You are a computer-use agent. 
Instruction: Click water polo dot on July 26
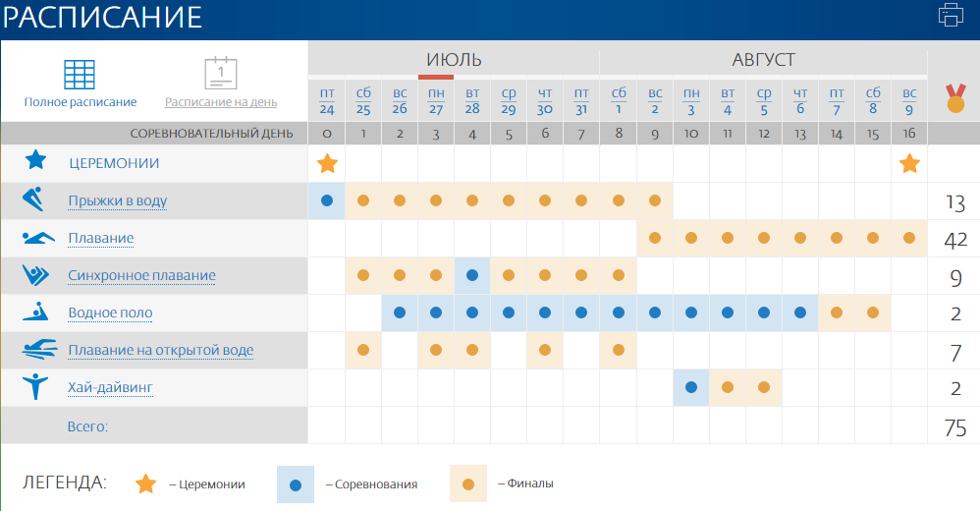click(x=400, y=312)
